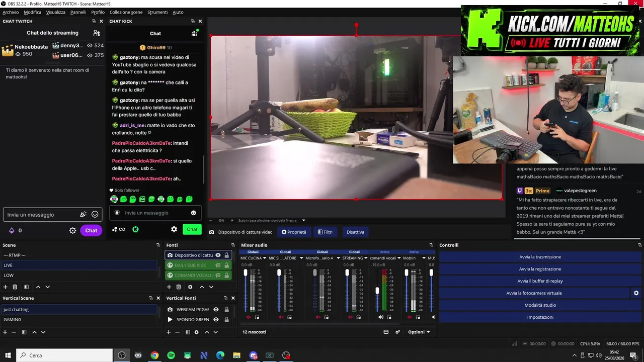Open Twitch chat settings gear
Viewport: 644px width, 362px height.
pos(72,230)
